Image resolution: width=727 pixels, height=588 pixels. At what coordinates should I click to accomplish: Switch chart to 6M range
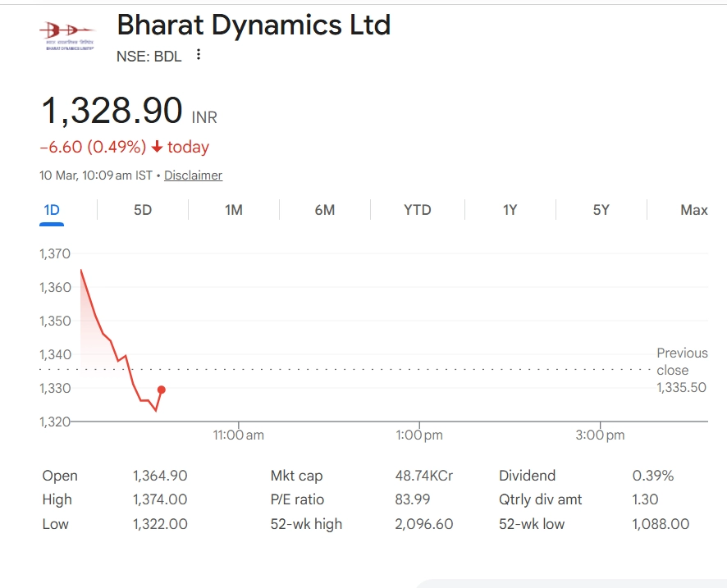pyautogui.click(x=325, y=210)
